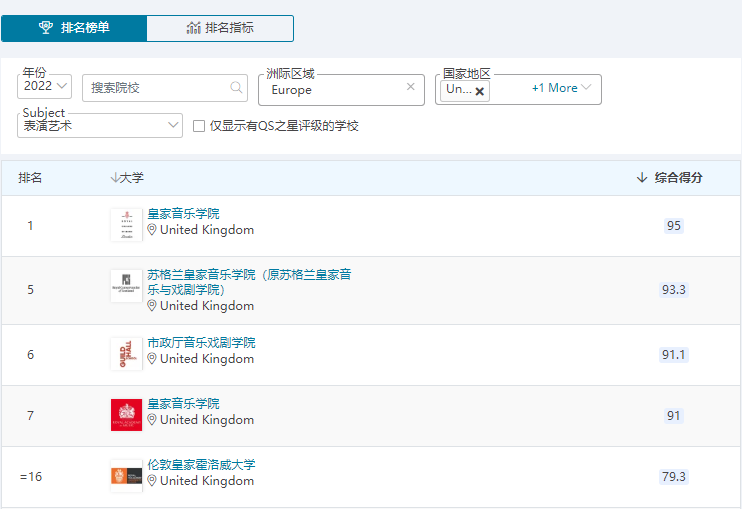Open 皇家音乐学院 ranked 7 link
This screenshot has height=509, width=742.
click(x=183, y=404)
